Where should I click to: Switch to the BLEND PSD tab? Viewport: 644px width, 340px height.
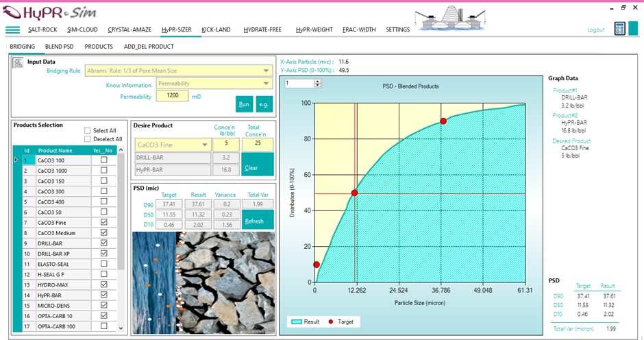point(59,47)
